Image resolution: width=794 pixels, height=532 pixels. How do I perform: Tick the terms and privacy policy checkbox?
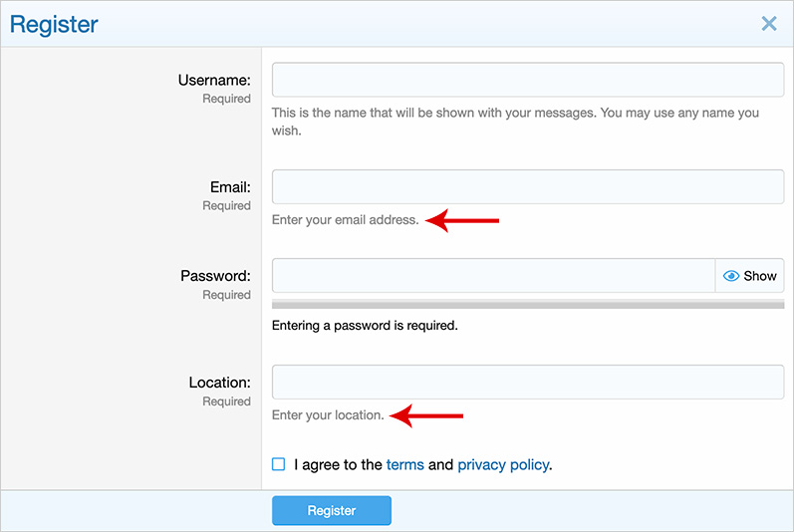point(279,464)
